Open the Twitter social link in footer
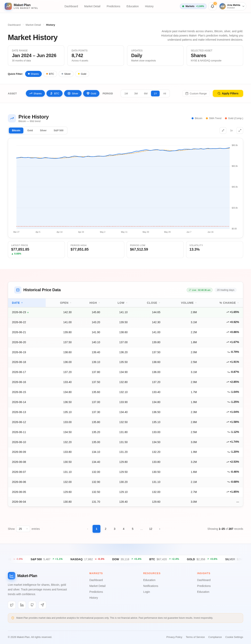251x644 pixels. (x=12, y=605)
